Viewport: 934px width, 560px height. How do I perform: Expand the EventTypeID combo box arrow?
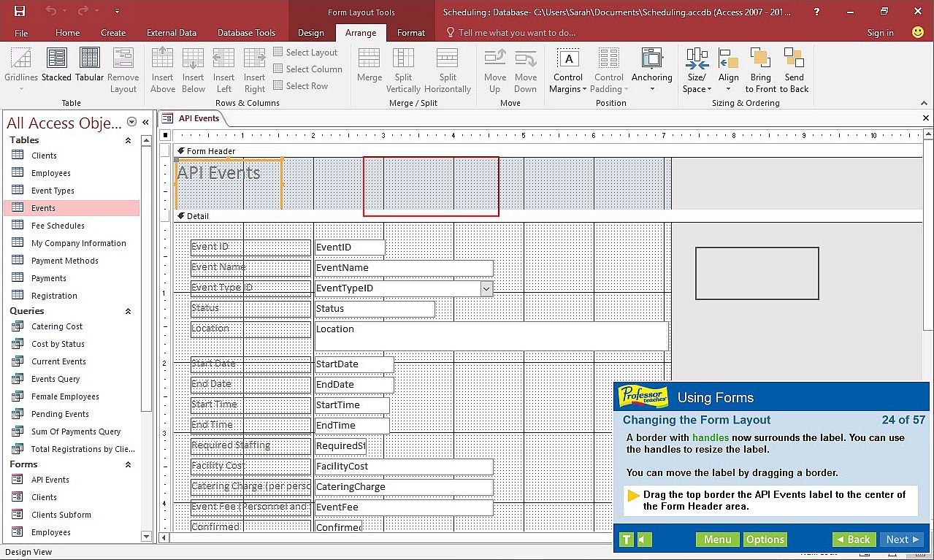[486, 288]
